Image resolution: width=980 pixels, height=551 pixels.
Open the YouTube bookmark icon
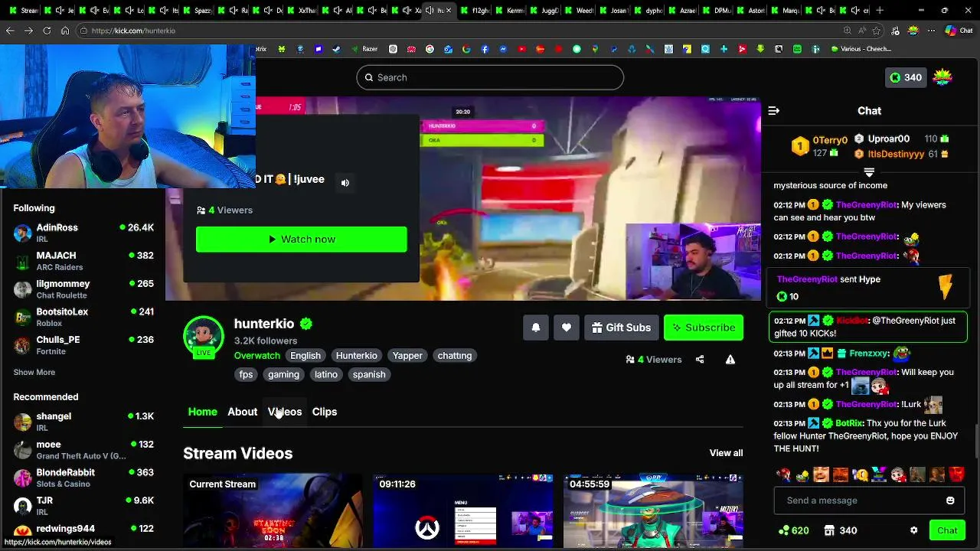tap(521, 49)
